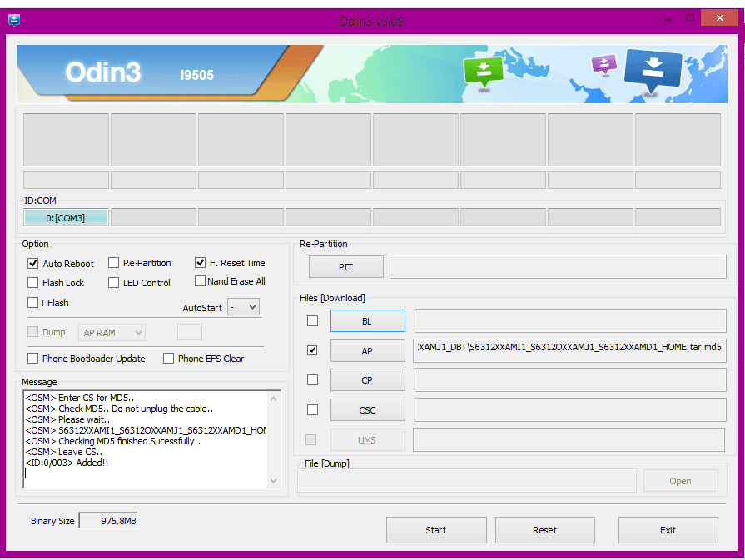
Task: Click the Exit button
Action: [x=668, y=530]
